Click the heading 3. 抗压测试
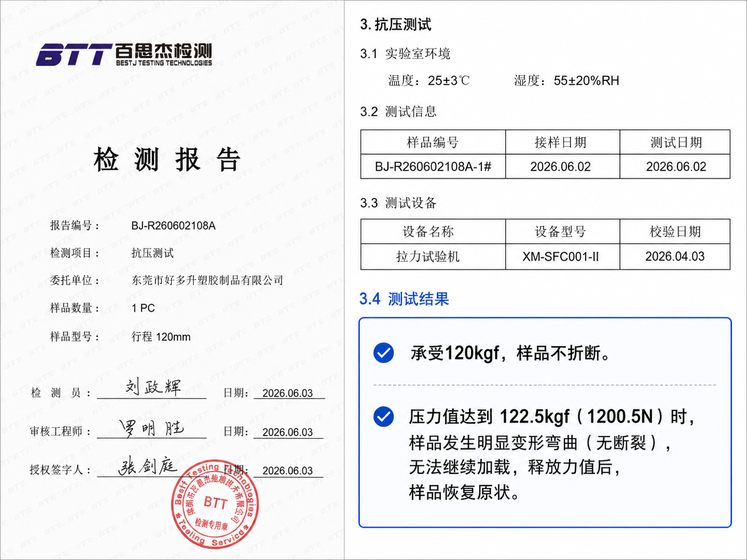The width and height of the screenshot is (747, 560). coord(396,24)
